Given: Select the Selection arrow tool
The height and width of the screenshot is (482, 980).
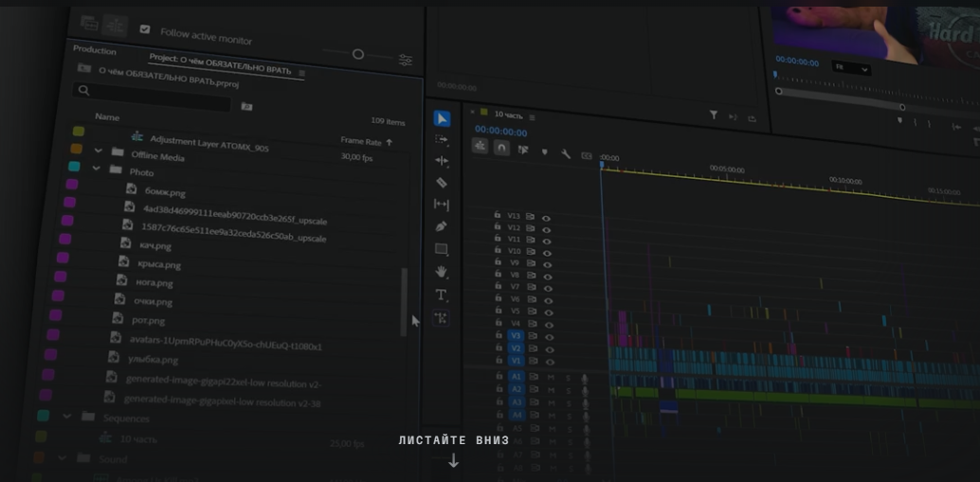Looking at the screenshot, I should tap(442, 118).
